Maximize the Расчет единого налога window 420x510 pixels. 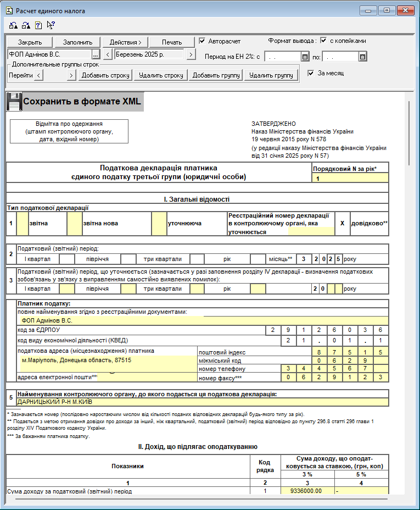pyautogui.click(x=387, y=11)
